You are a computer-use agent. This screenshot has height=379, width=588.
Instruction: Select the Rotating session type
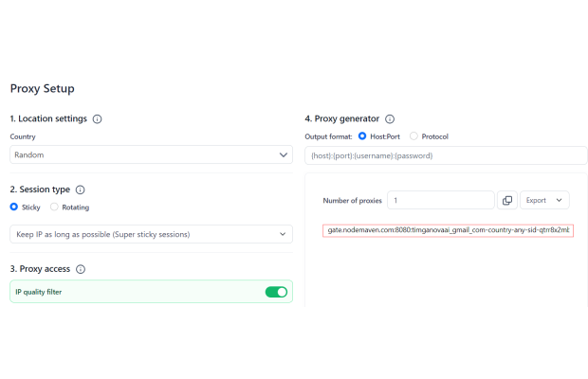pyautogui.click(x=54, y=207)
